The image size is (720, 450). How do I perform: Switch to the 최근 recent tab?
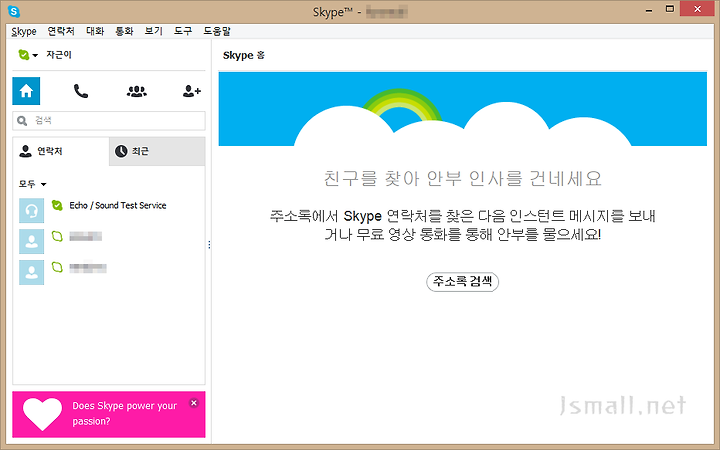157,151
